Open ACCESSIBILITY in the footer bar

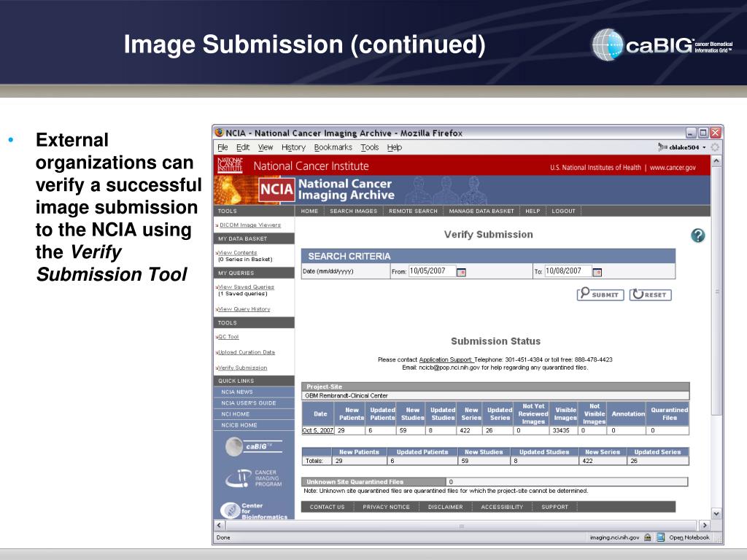(x=502, y=507)
